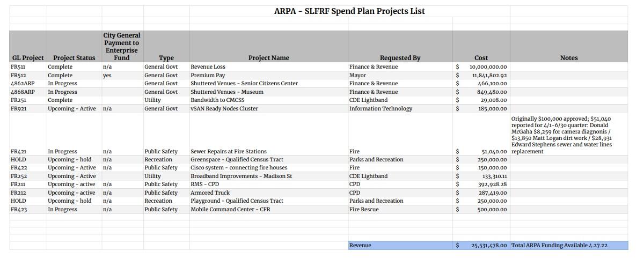Select the Project Status column header

click(74, 58)
